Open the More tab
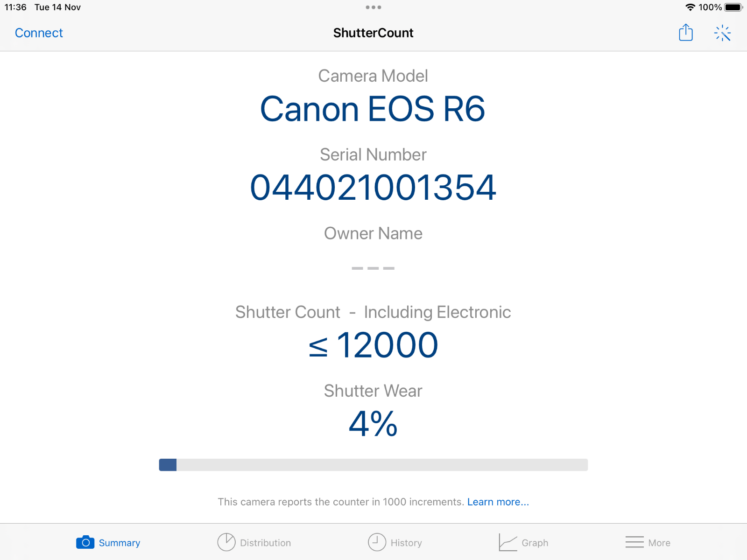The height and width of the screenshot is (560, 747). 648,542
